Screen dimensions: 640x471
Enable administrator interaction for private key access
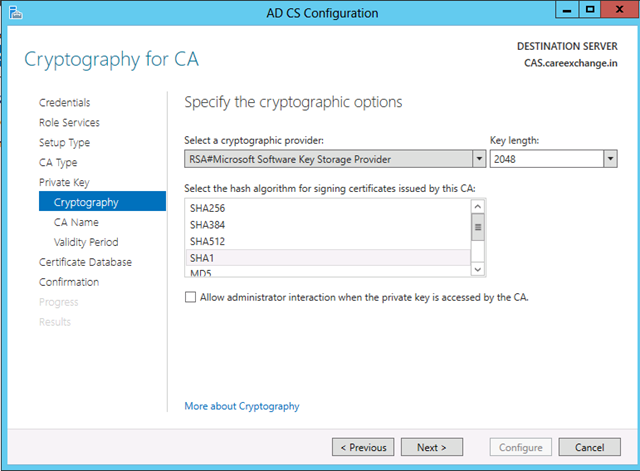coord(190,297)
